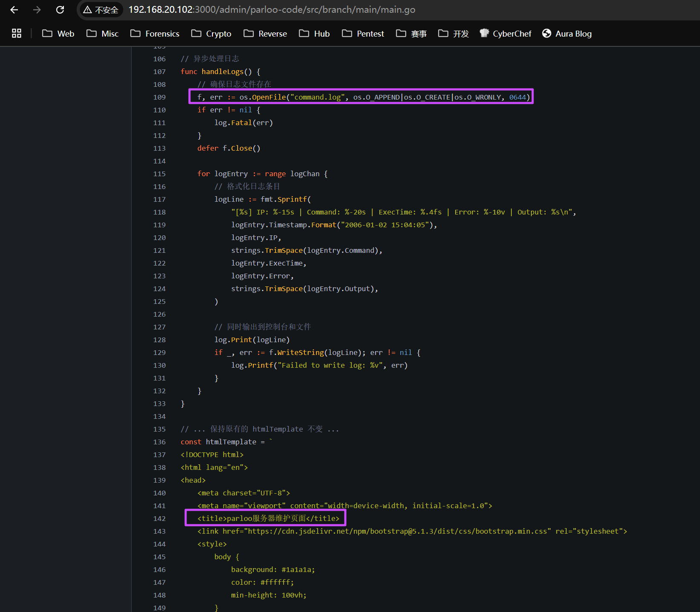This screenshot has height=612, width=700.
Task: Open the Crypto bookmarks folder
Action: (x=211, y=34)
